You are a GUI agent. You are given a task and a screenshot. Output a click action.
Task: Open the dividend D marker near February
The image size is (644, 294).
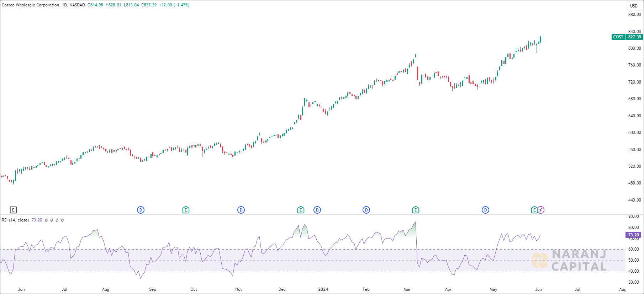(366, 210)
